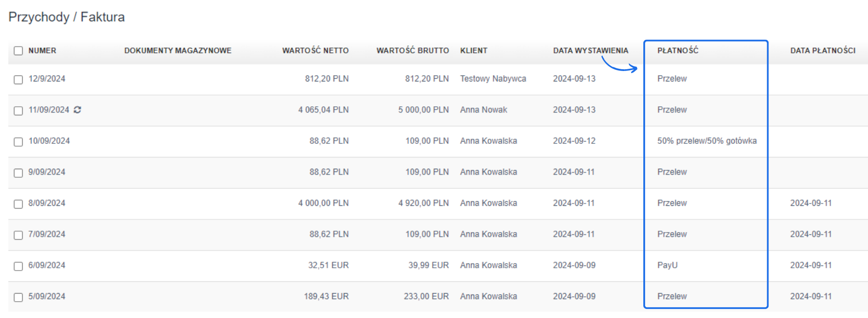Select the checkbox for invoice 10/09/2024
Image resolution: width=868 pixels, height=318 pixels.
click(x=18, y=142)
